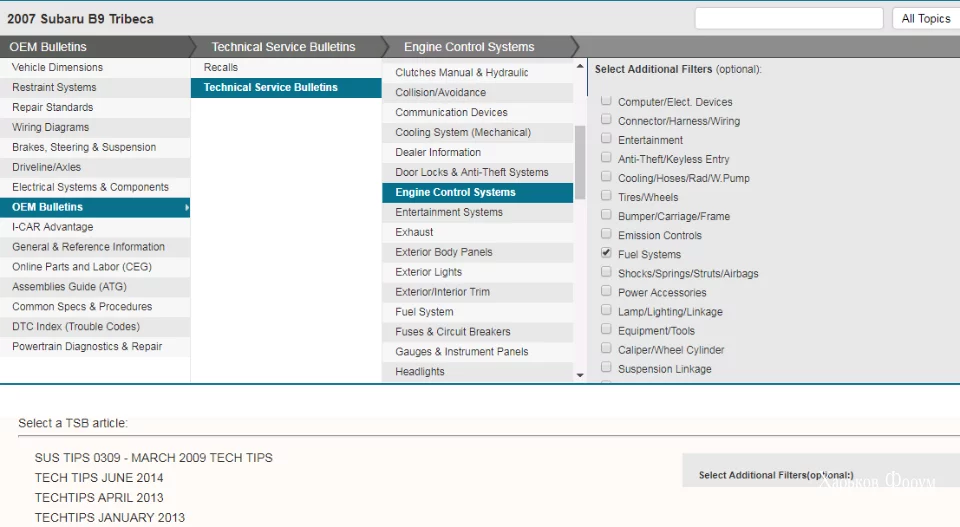The height and width of the screenshot is (527, 960).
Task: Open Repair Standards menu item
Action: pos(95,107)
